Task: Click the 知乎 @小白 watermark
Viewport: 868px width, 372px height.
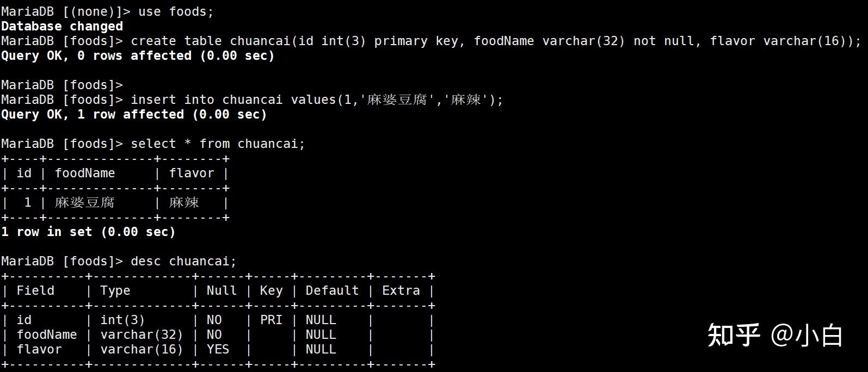Action: click(x=775, y=334)
